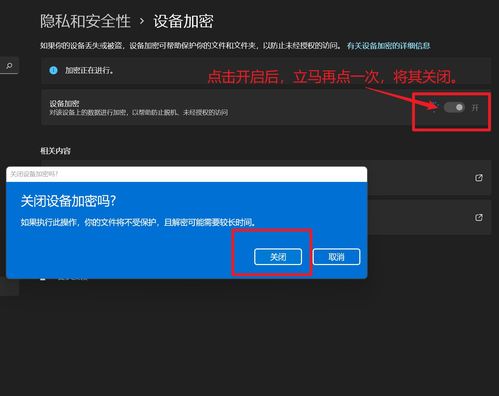This screenshot has height=396, width=499.
Task: Open the upper related-content external link icon
Action: (479, 178)
